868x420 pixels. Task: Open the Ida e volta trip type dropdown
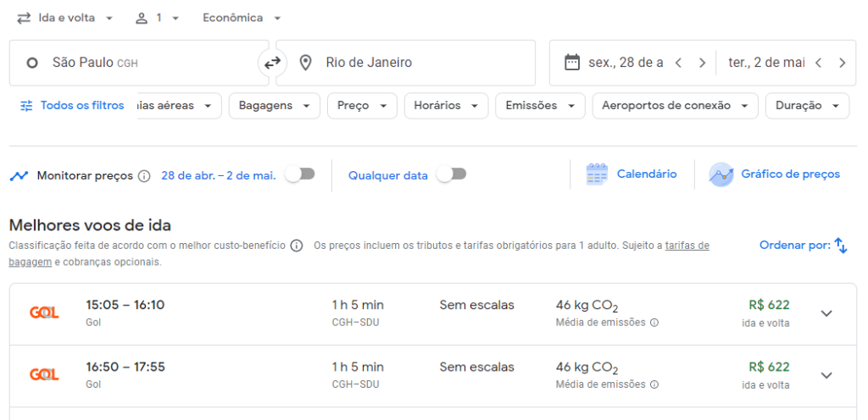click(66, 18)
